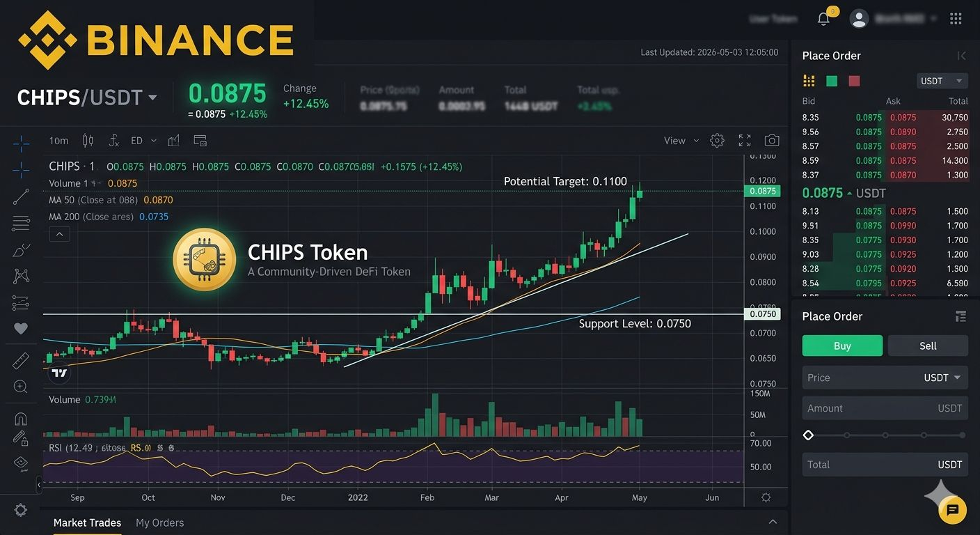Show only bids with green square
The image size is (980, 535).
click(x=832, y=81)
